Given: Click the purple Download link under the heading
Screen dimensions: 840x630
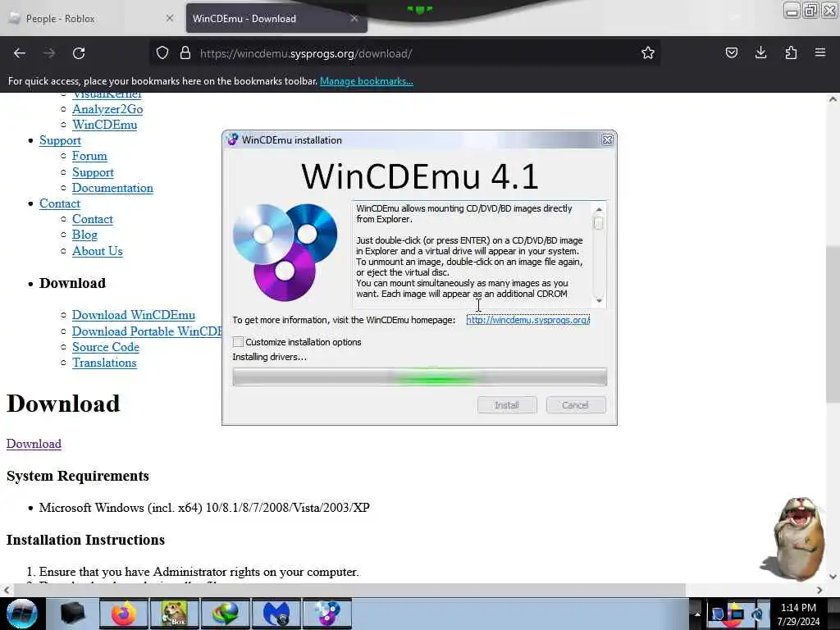Looking at the screenshot, I should (34, 444).
